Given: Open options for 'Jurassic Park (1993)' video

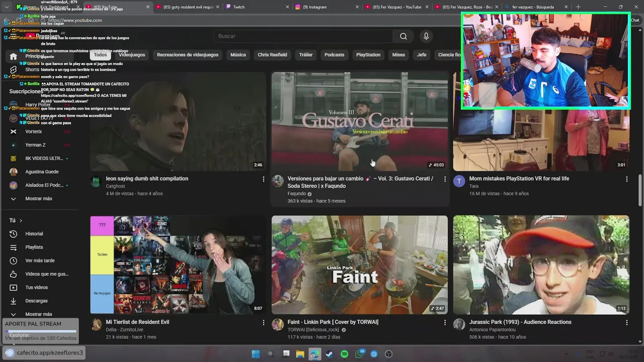Looking at the screenshot, I should (626, 322).
